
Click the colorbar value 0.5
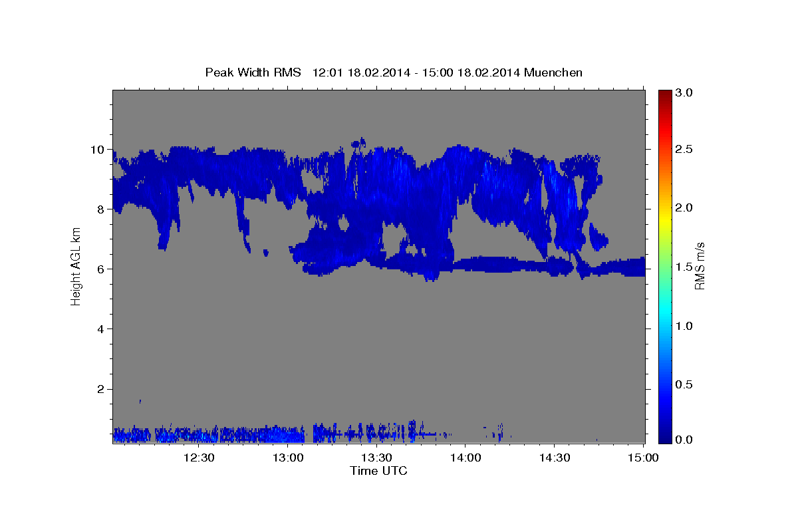click(x=684, y=384)
